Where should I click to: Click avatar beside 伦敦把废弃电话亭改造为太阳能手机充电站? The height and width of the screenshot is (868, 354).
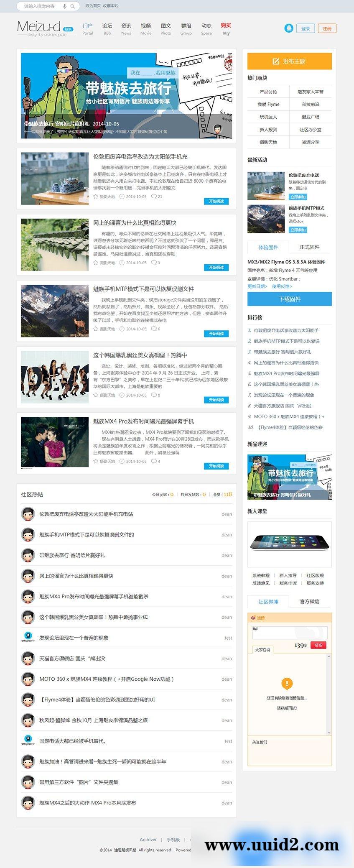click(28, 514)
